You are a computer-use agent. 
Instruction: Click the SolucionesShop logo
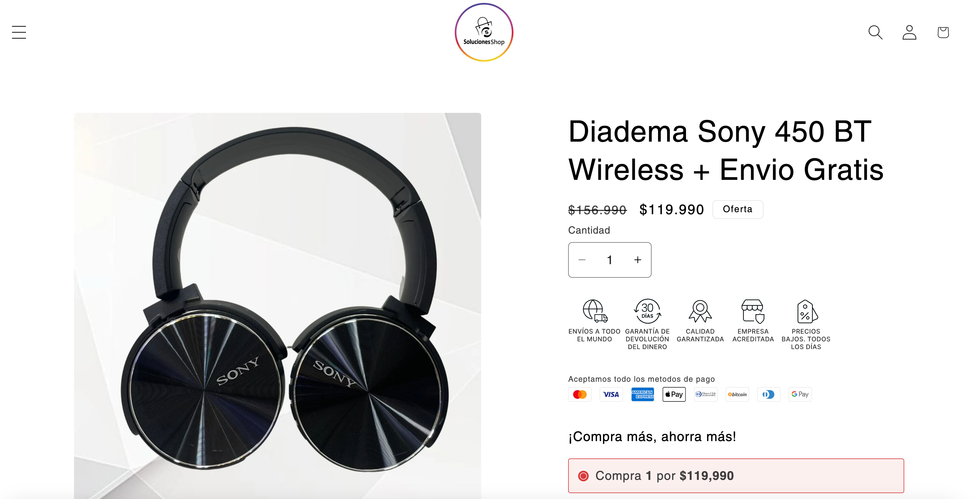click(x=484, y=32)
